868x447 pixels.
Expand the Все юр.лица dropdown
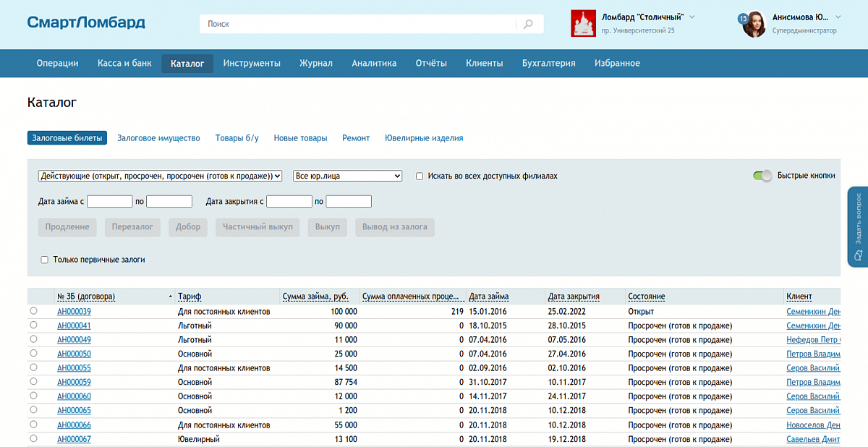pos(347,176)
